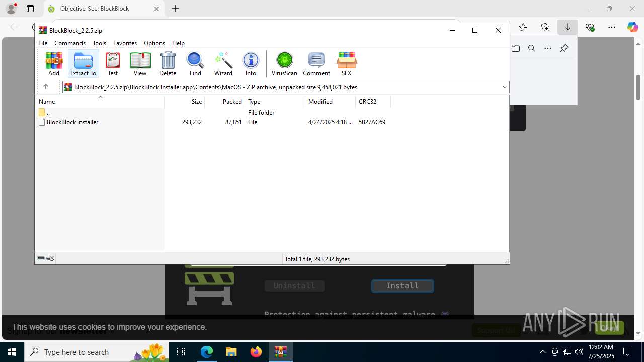Sort by the Name column header

click(x=100, y=101)
